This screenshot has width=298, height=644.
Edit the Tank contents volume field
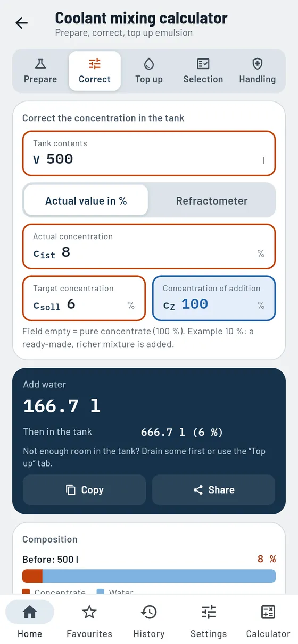(x=149, y=153)
